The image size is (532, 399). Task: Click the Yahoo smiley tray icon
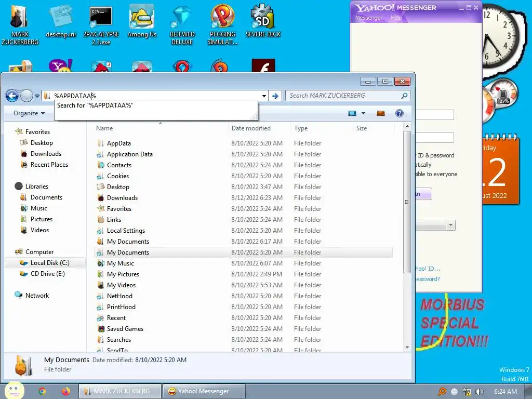point(455,392)
